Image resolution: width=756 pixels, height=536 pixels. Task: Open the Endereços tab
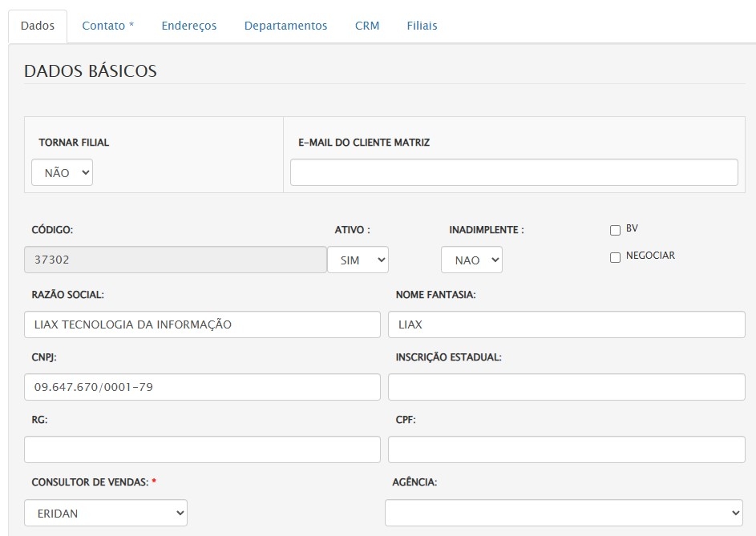click(188, 26)
